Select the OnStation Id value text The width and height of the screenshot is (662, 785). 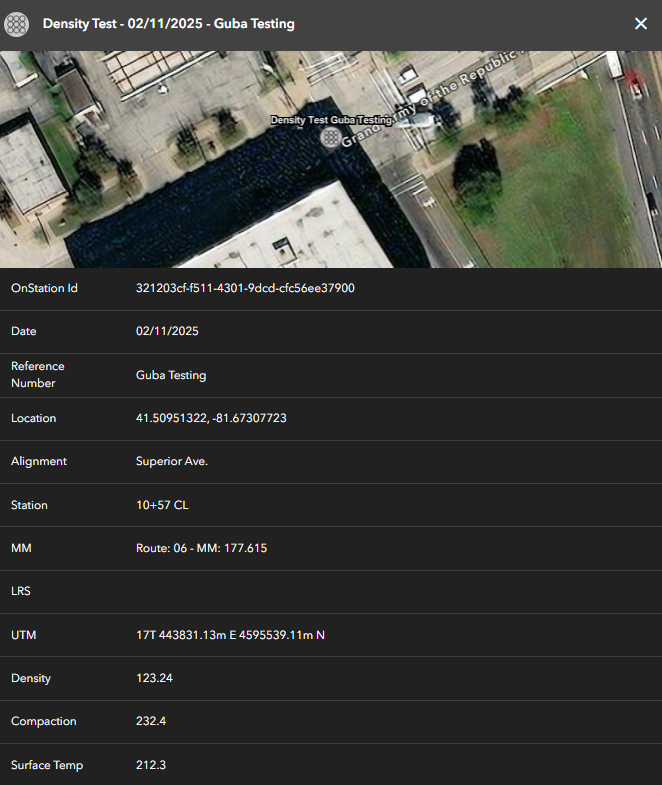[245, 288]
